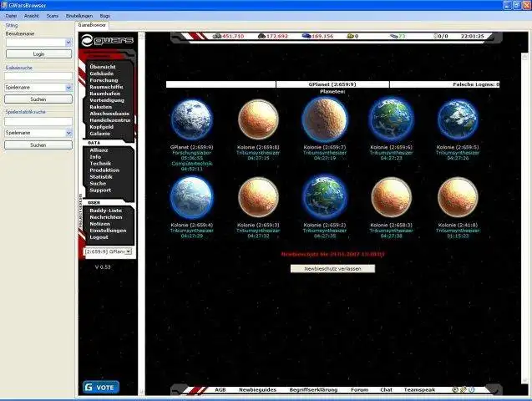Open the Benutzername dropdown arrow
532x401 pixels.
coord(68,43)
